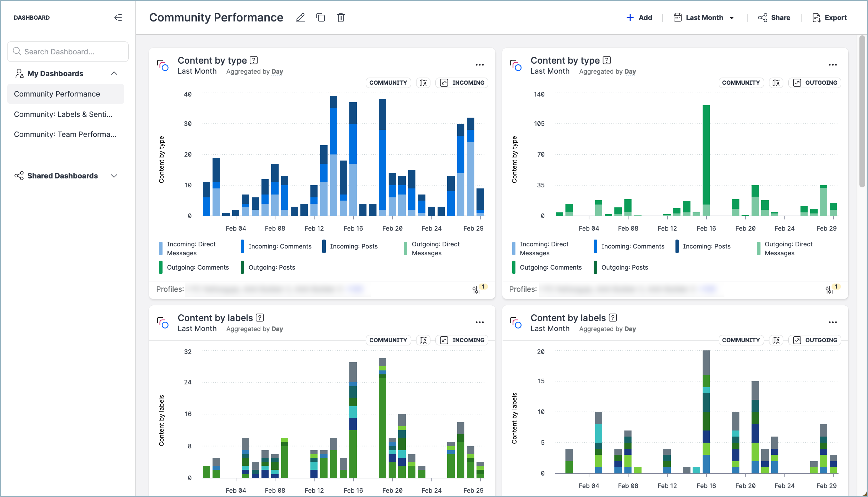868x497 pixels.
Task: Delete the dashboard via the trash icon
Action: tap(340, 18)
